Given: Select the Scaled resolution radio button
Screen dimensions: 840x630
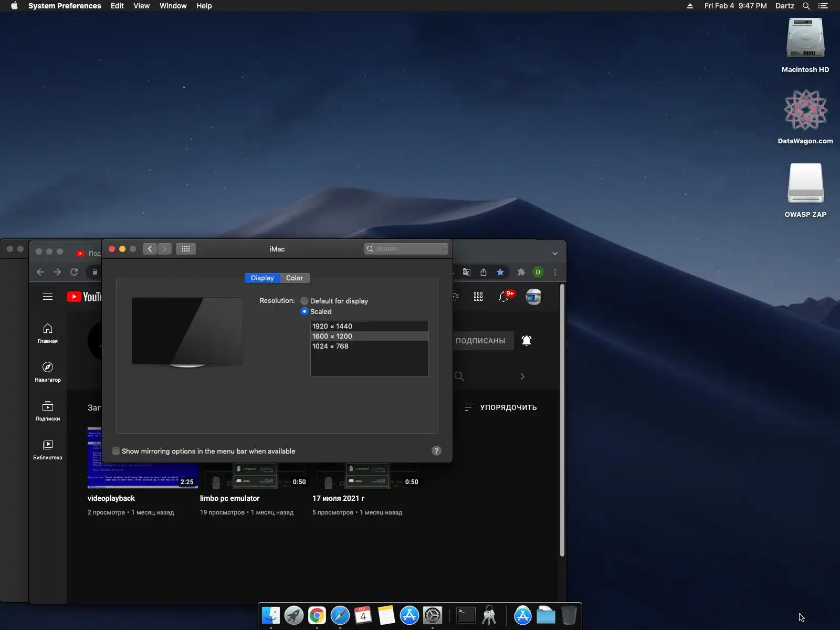Looking at the screenshot, I should pos(304,311).
